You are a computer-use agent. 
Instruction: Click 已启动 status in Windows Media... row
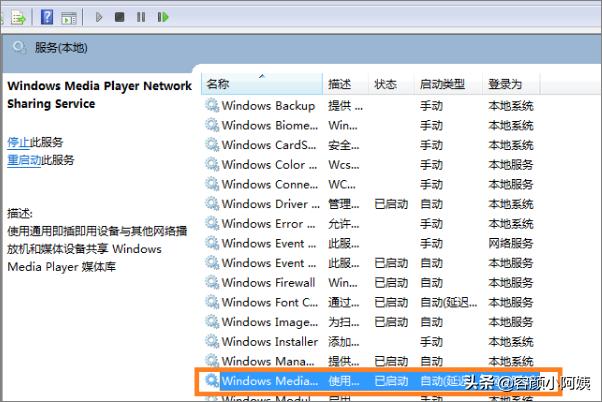point(391,381)
